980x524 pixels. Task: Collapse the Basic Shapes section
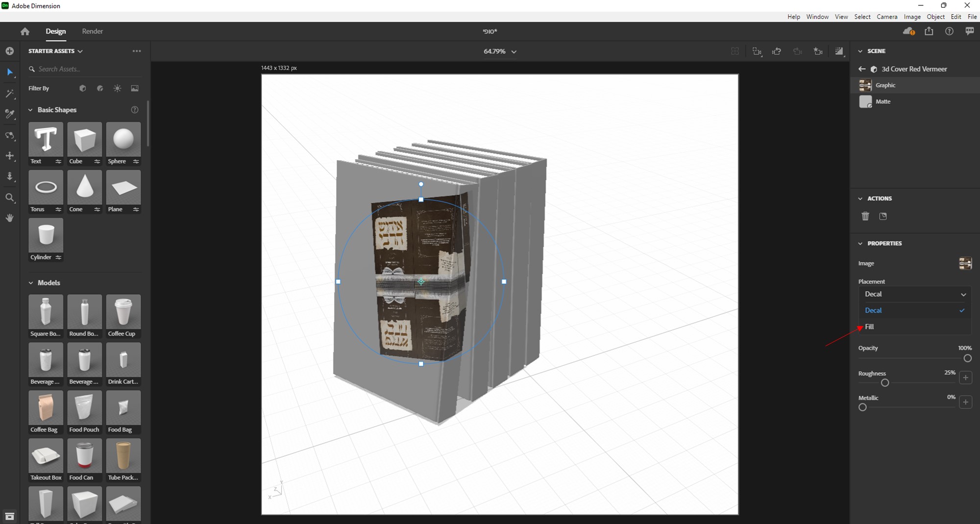pyautogui.click(x=31, y=110)
